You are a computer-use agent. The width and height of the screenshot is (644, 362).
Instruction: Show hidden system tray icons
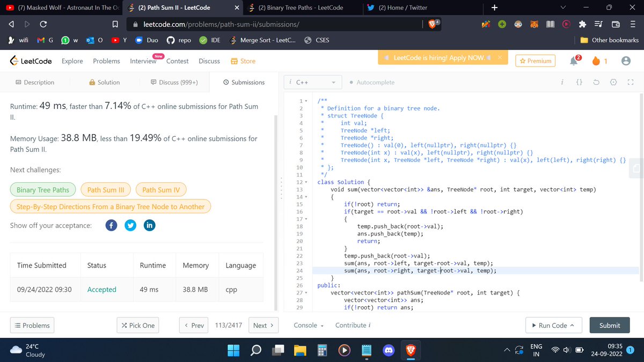(506, 350)
